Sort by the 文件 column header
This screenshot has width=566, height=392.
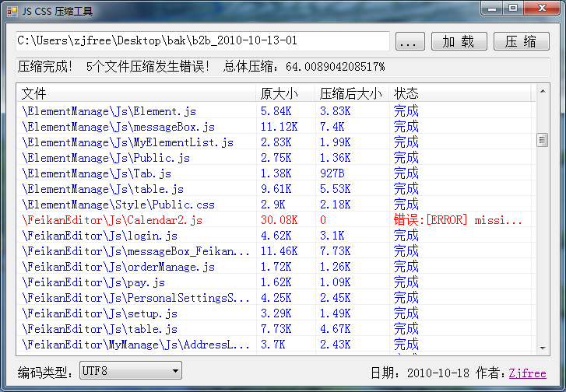136,94
